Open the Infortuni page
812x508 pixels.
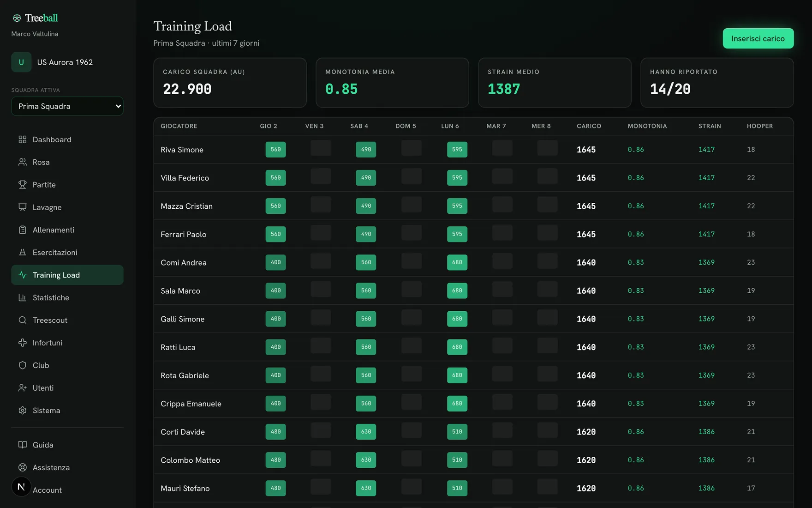pos(67,343)
